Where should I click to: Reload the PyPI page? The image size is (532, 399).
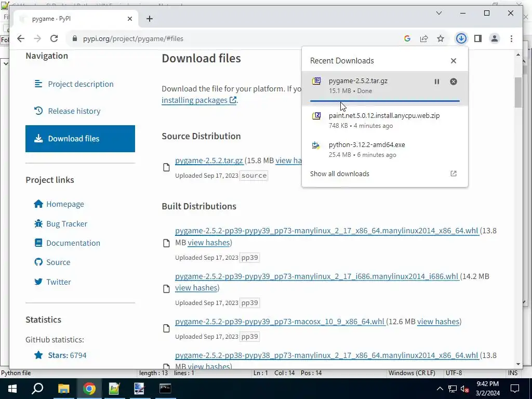point(54,38)
